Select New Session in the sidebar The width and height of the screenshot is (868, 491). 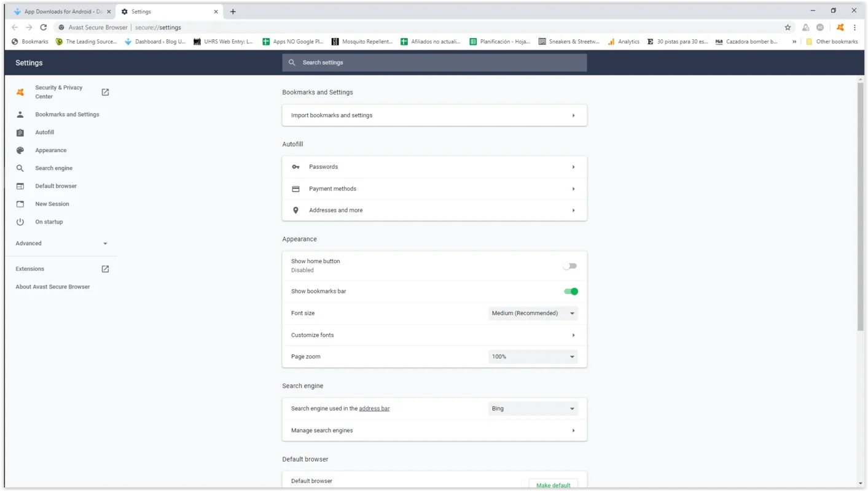click(52, 204)
